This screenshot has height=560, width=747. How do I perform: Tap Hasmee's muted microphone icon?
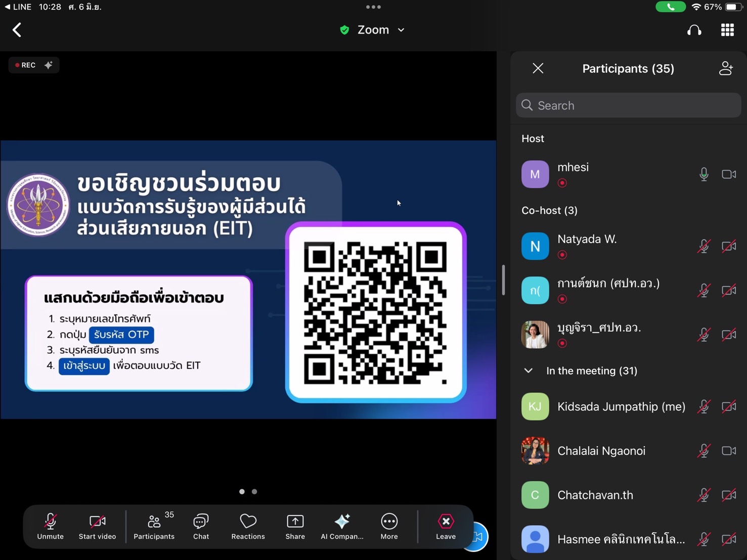tap(704, 539)
